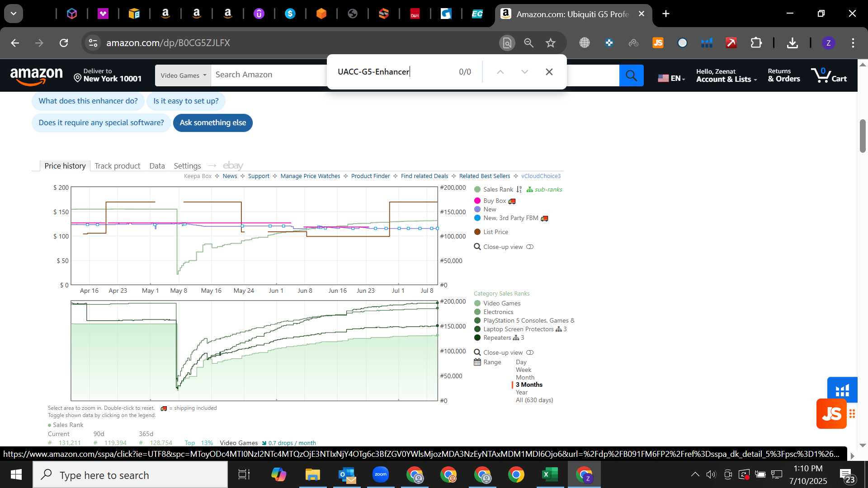Open Zoom from the taskbar
Screen dimensions: 868x488
[x=381, y=475]
